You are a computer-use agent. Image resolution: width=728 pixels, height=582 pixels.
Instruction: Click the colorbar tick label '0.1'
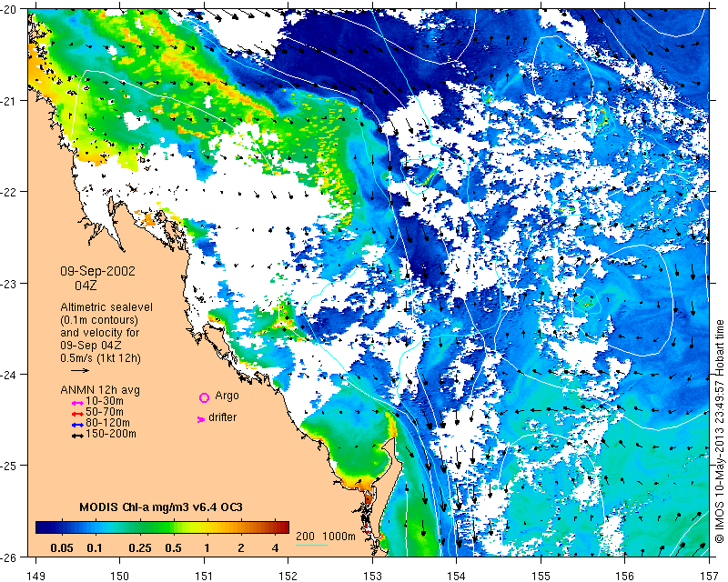click(95, 548)
